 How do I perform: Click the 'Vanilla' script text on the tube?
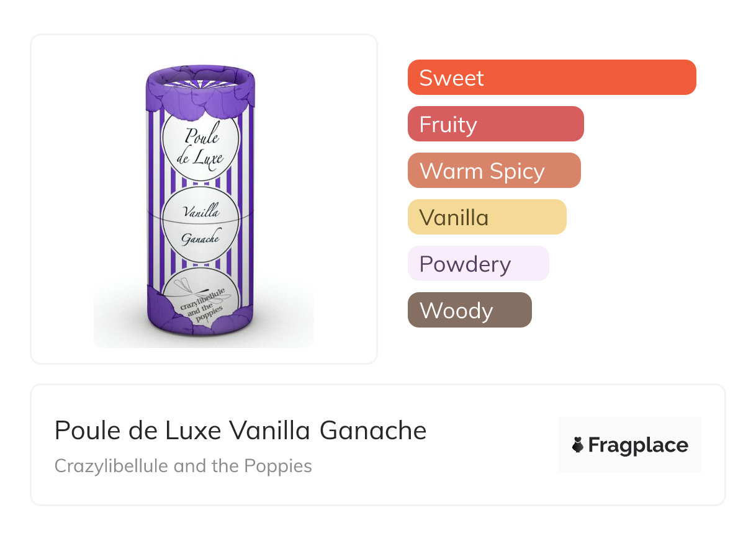tap(201, 211)
